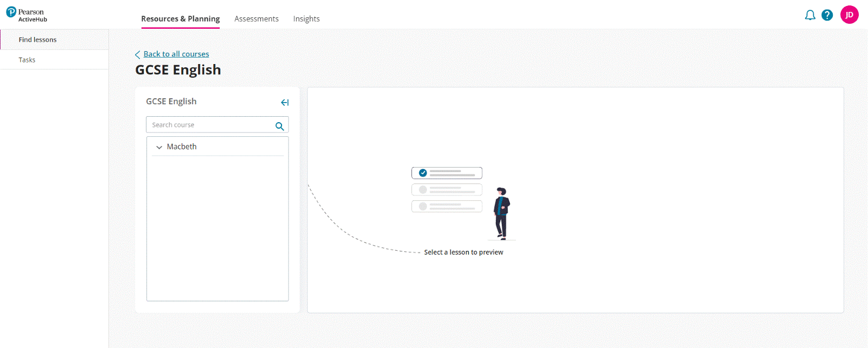Click the magnifier search icon
Image resolution: width=868 pixels, height=348 pixels.
point(279,126)
